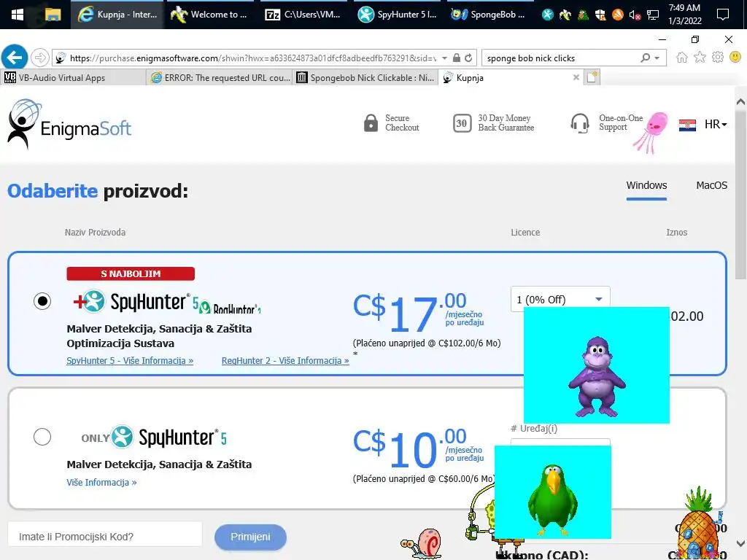Click the EnigmaSoft logo
Image resolution: width=747 pixels, height=560 pixels.
[69, 124]
